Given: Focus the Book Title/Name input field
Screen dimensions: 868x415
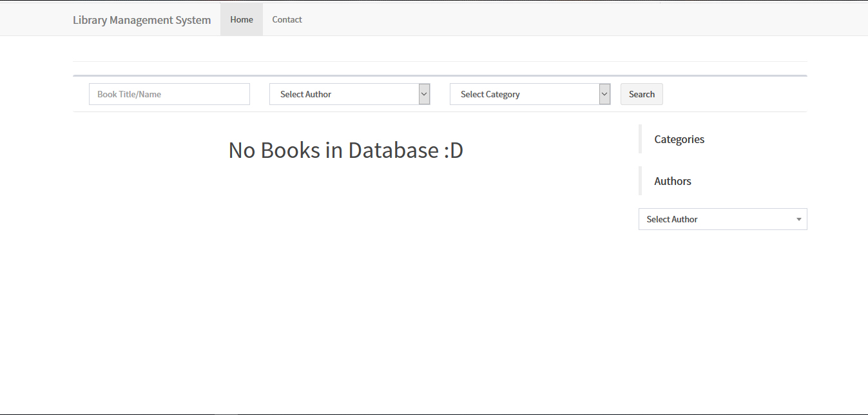Looking at the screenshot, I should click(x=169, y=94).
